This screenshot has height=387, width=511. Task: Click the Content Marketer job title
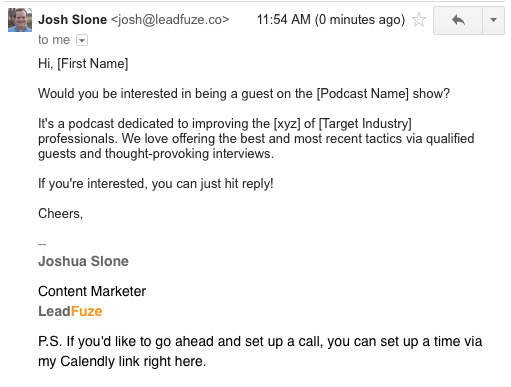click(92, 291)
